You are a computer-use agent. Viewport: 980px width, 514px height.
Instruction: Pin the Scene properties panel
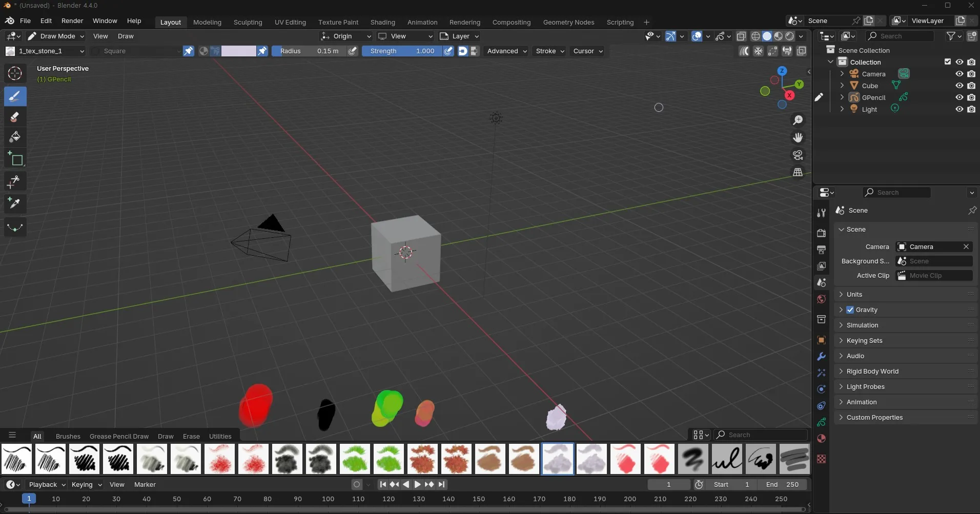pyautogui.click(x=972, y=210)
